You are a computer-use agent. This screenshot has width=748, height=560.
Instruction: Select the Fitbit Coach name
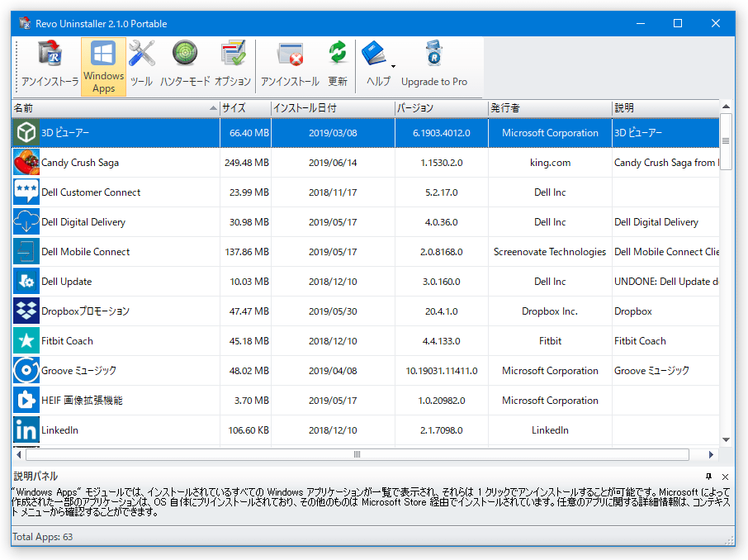coord(67,341)
